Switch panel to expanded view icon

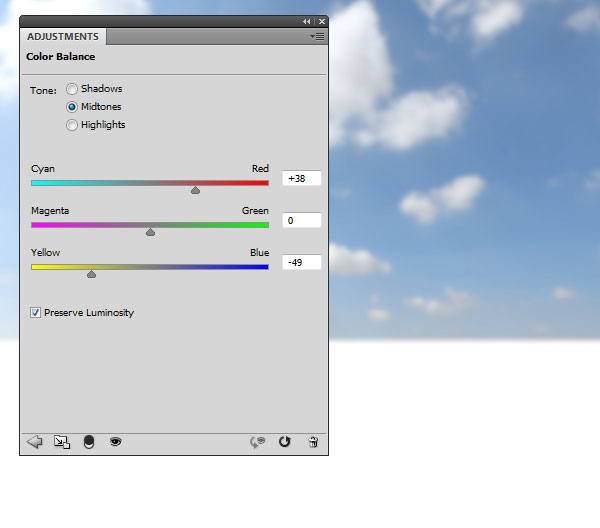(x=62, y=442)
